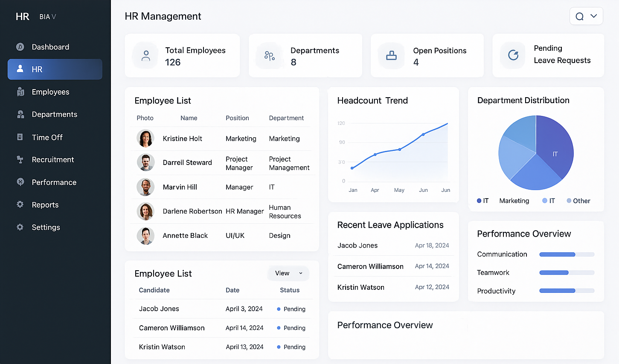
Task: Click the Open Positions 4 card
Action: (427, 55)
